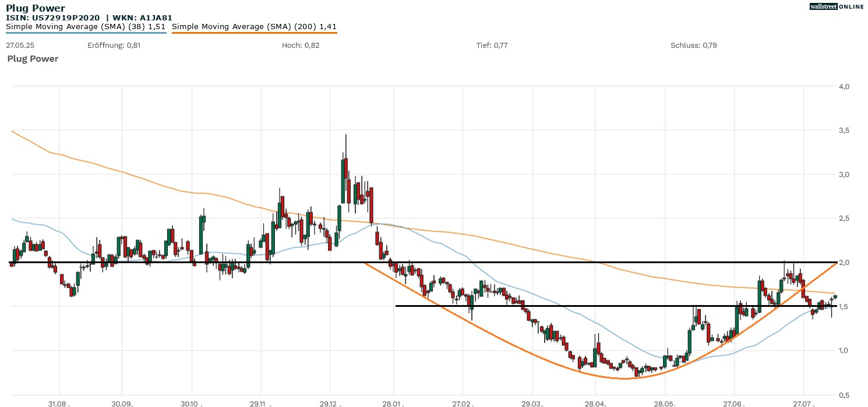Screen dimensions: 868x407
Task: Select the SMA (200) legend entry
Action: pos(255,27)
